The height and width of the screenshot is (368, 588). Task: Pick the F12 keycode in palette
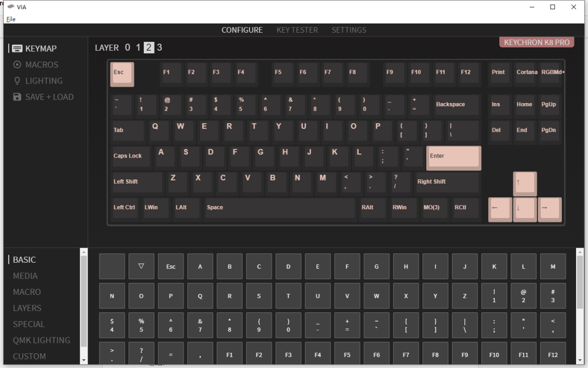click(x=553, y=353)
